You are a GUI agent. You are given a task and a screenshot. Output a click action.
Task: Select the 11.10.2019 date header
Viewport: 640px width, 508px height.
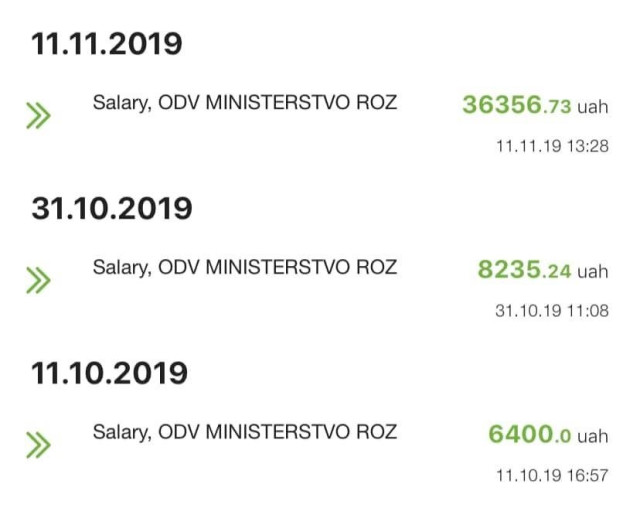pos(109,374)
